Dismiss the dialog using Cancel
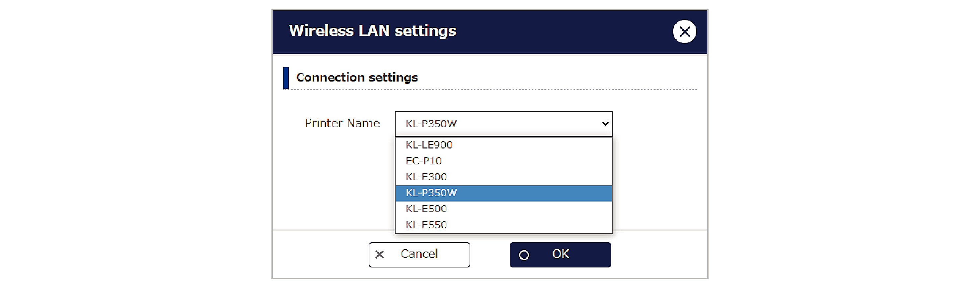This screenshot has width=980, height=288. pyautogui.click(x=418, y=255)
